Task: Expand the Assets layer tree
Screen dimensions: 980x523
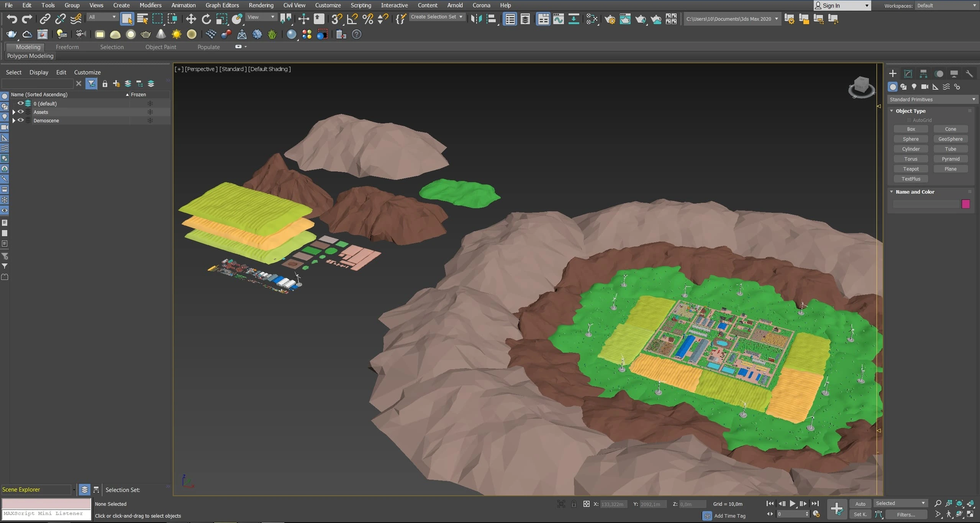Action: (x=14, y=112)
